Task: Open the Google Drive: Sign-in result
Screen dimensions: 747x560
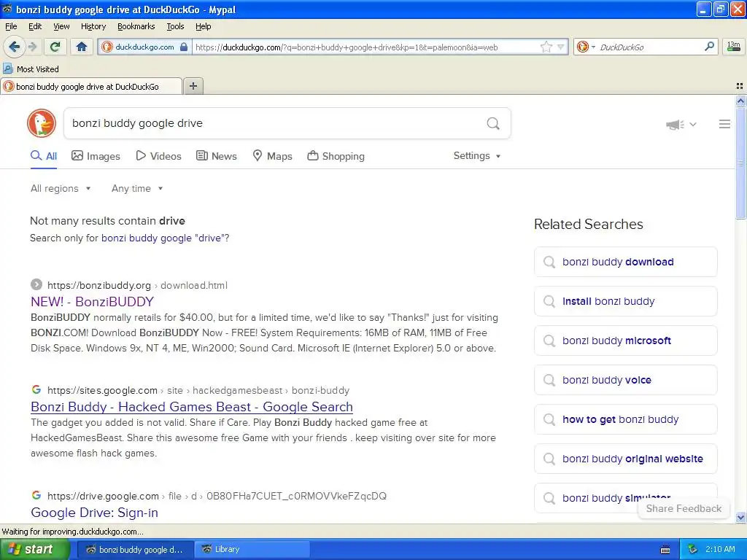Action: point(94,513)
